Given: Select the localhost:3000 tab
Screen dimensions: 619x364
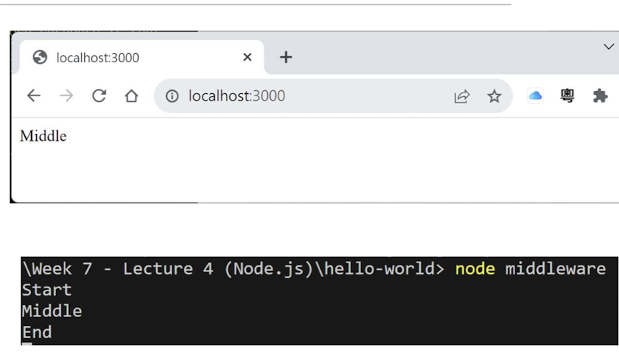Looking at the screenshot, I should coord(142,57).
